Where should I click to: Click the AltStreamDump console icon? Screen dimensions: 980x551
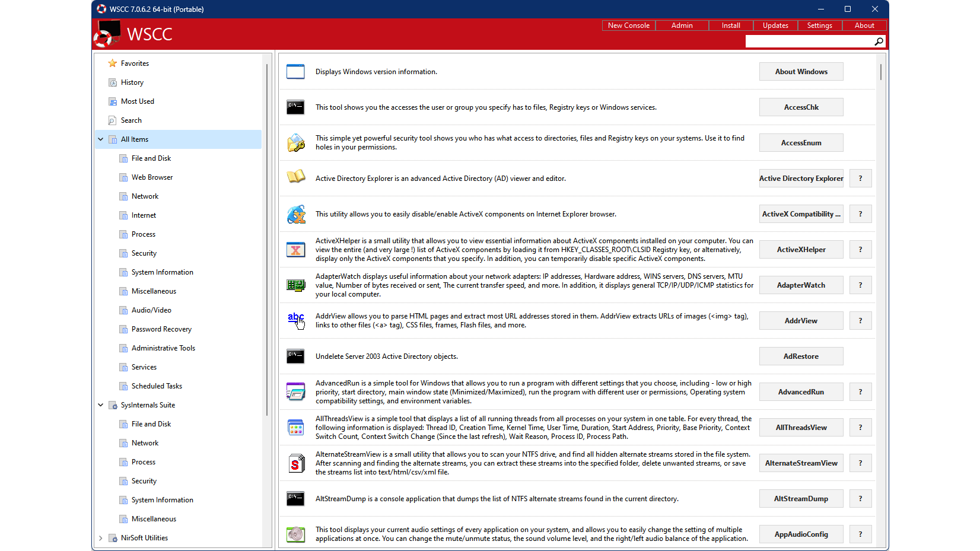(x=295, y=499)
